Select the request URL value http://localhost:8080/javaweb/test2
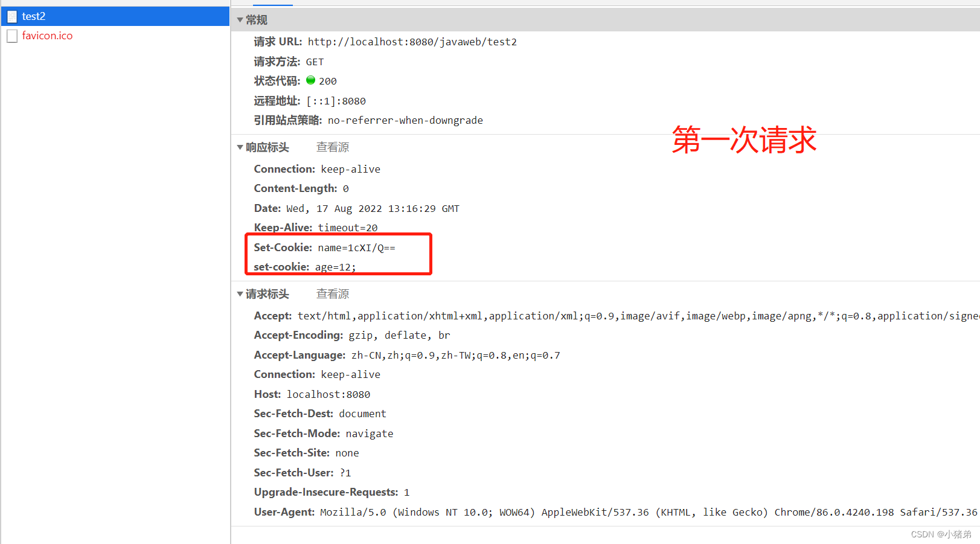Image resolution: width=980 pixels, height=544 pixels. [x=412, y=42]
